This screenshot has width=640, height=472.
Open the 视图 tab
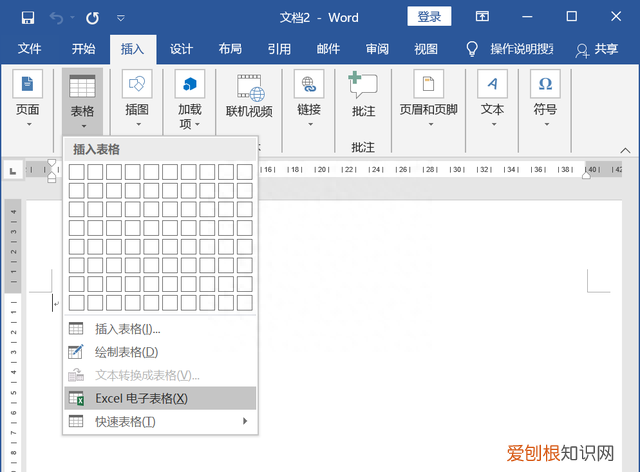coord(426,49)
